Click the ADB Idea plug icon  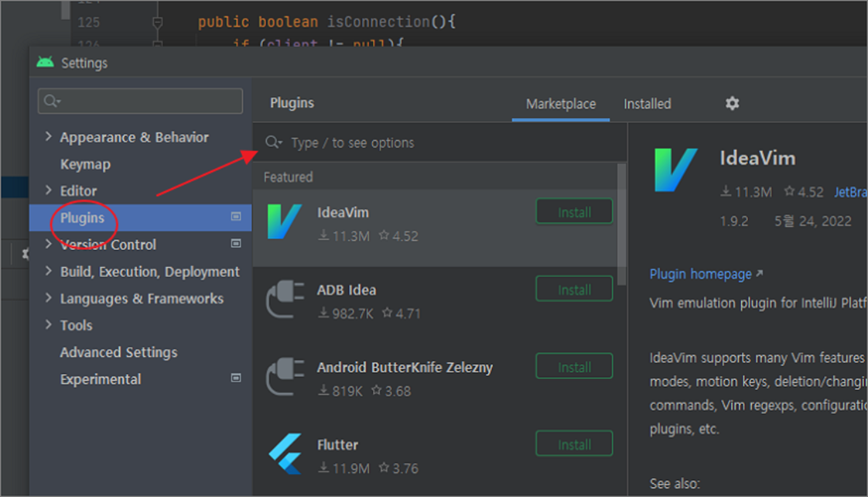pos(285,299)
